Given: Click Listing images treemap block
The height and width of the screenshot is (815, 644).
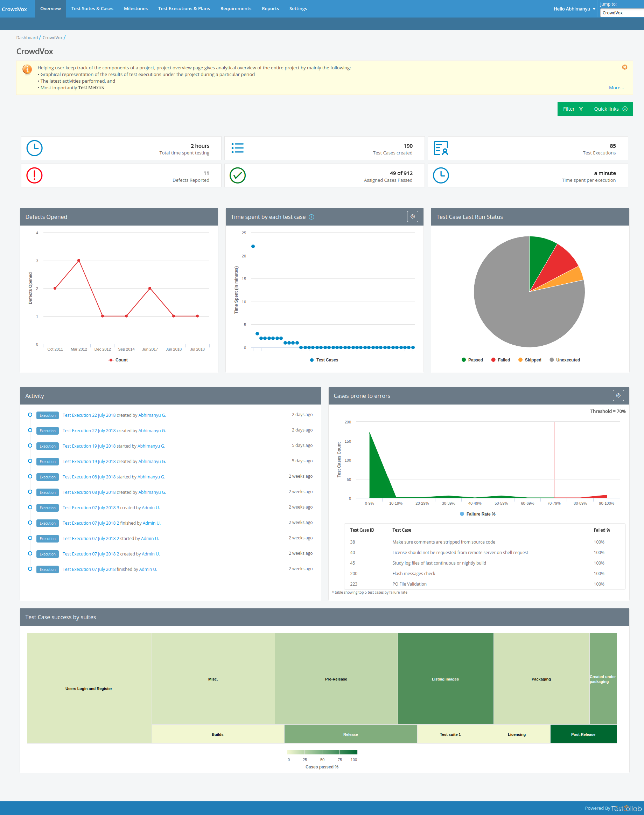Looking at the screenshot, I should pyautogui.click(x=445, y=679).
